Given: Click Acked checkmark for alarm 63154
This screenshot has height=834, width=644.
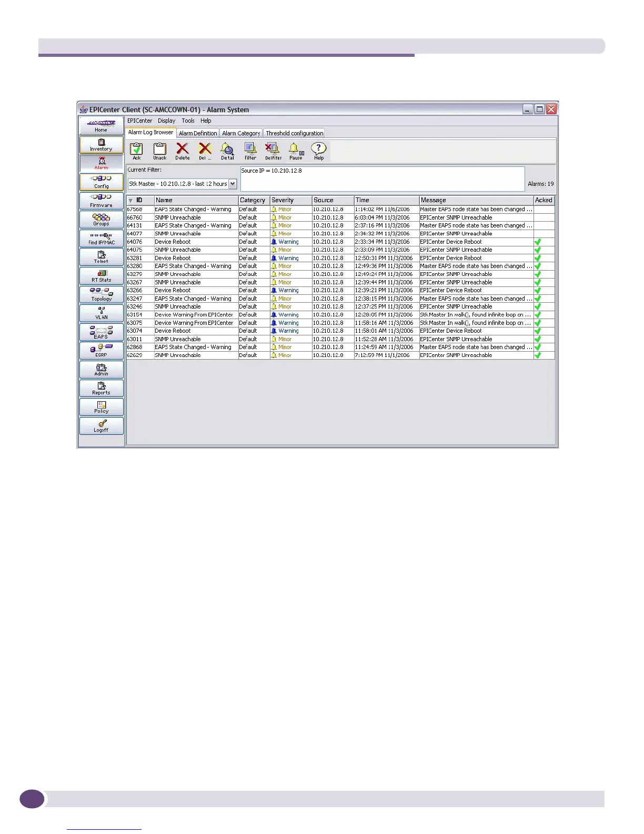Looking at the screenshot, I should coord(538,315).
